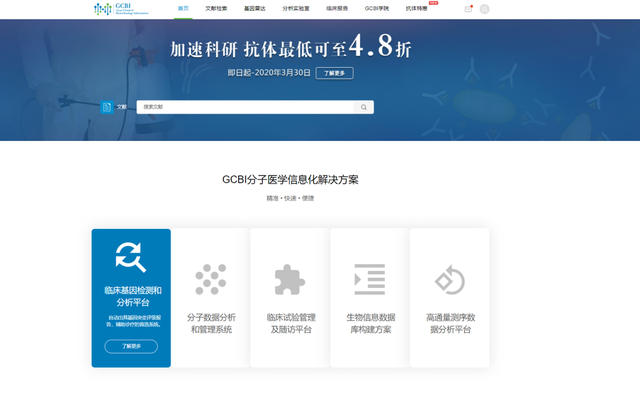The width and height of the screenshot is (640, 401).
Task: Select the 临床试验管理 puzzle icon
Action: tap(290, 280)
